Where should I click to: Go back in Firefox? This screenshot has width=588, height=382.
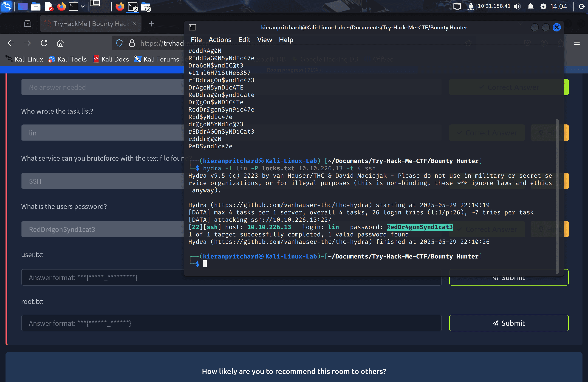tap(11, 43)
